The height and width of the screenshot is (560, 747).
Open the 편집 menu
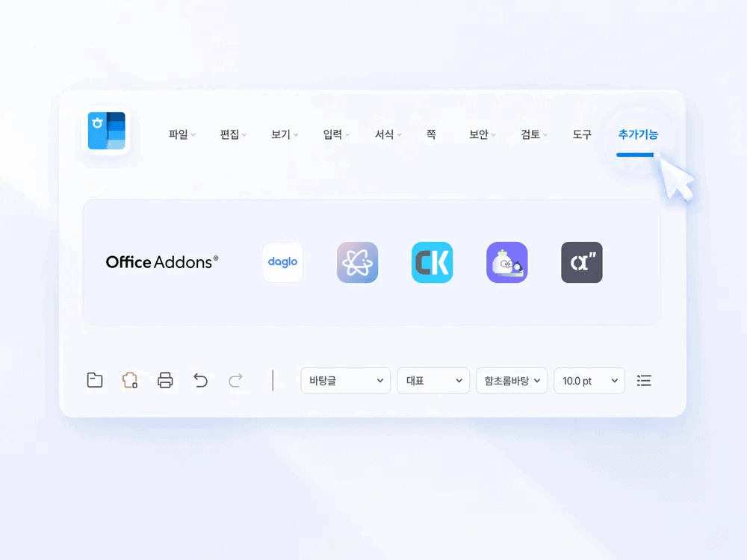click(x=233, y=134)
